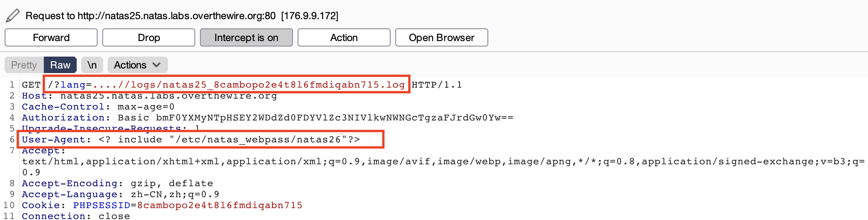Click the HTTP/1.1 protocol text

[437, 85]
